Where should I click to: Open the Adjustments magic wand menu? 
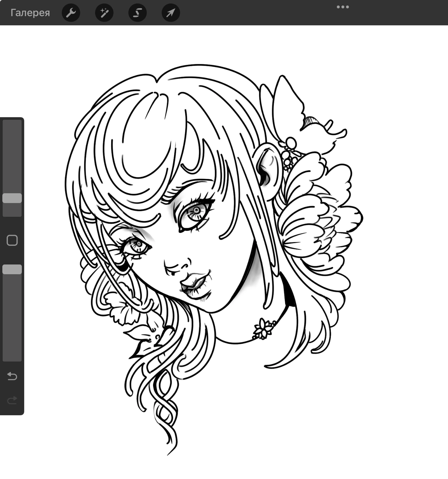pyautogui.click(x=104, y=13)
